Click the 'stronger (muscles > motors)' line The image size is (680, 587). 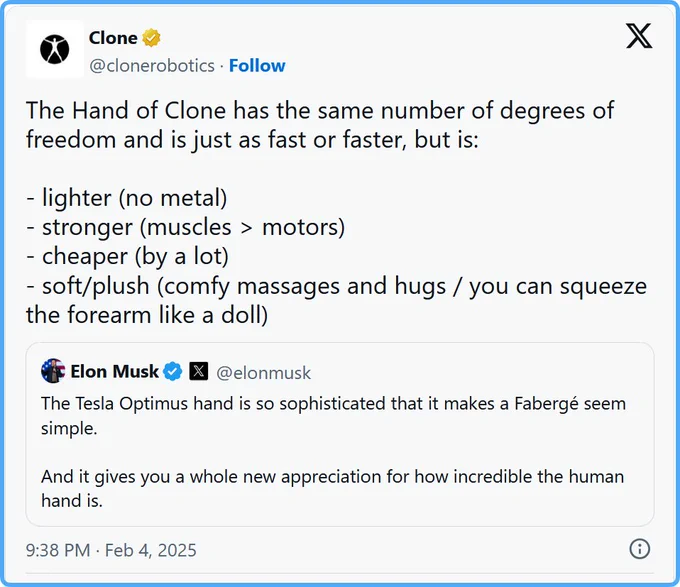tap(186, 227)
